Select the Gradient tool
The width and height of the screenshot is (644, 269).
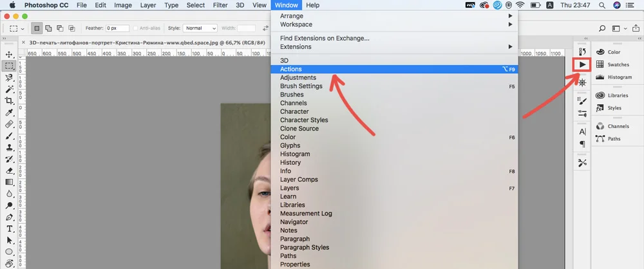(x=8, y=182)
